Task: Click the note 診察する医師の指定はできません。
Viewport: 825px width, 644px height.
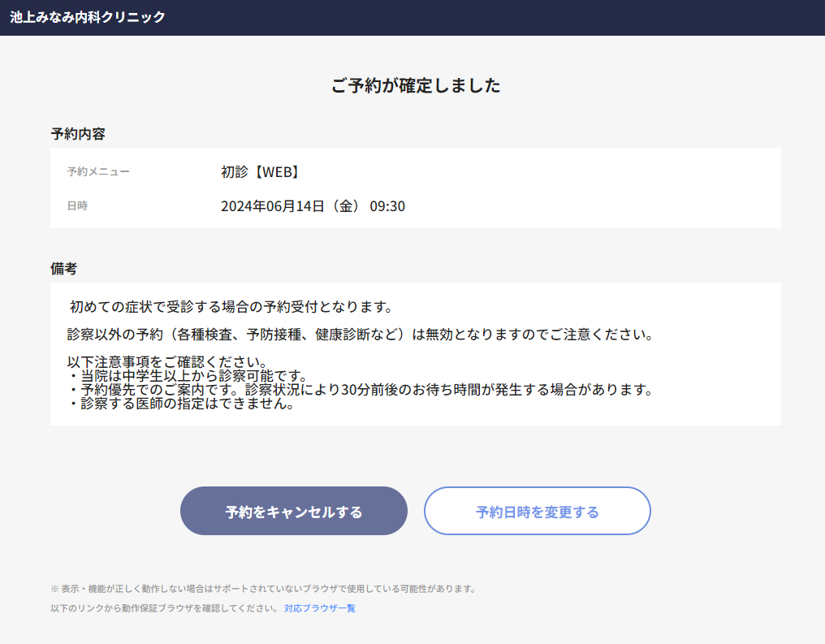Action: pyautogui.click(x=182, y=404)
